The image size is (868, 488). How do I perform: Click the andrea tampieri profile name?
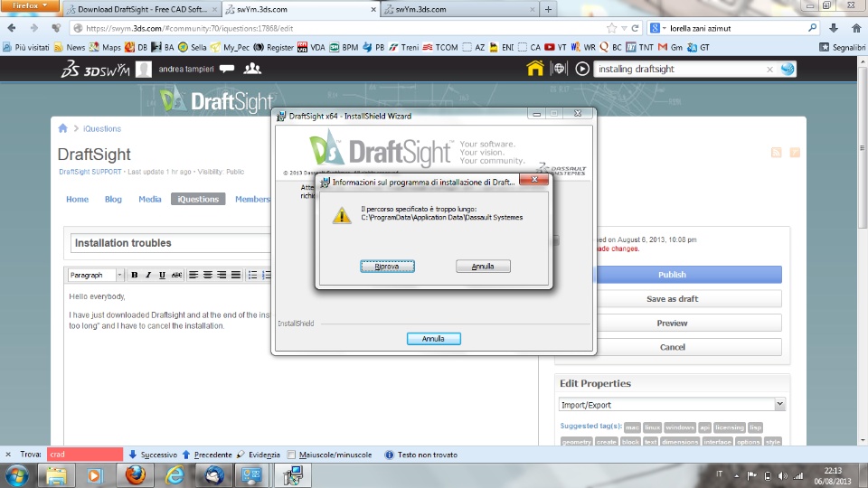pos(186,70)
